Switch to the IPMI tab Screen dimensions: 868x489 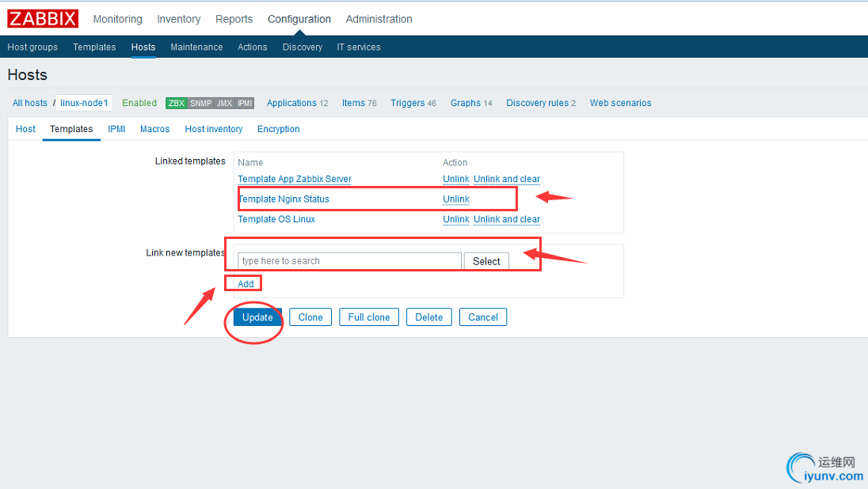point(116,129)
